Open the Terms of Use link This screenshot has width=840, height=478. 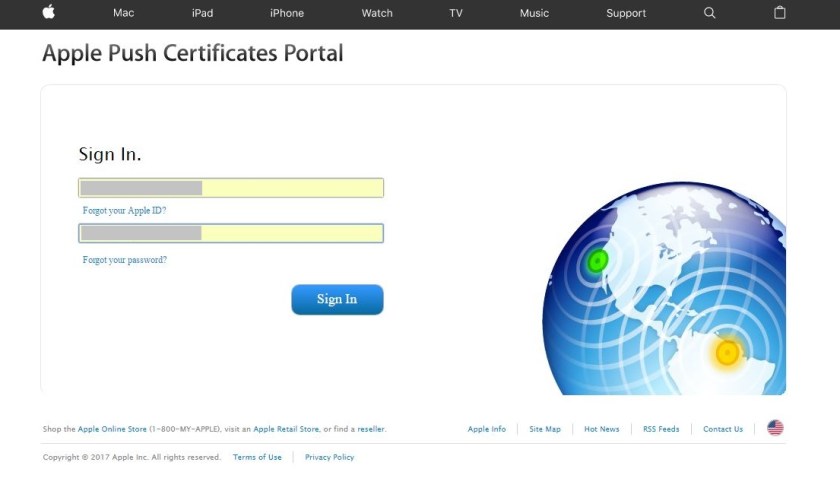pyautogui.click(x=257, y=457)
